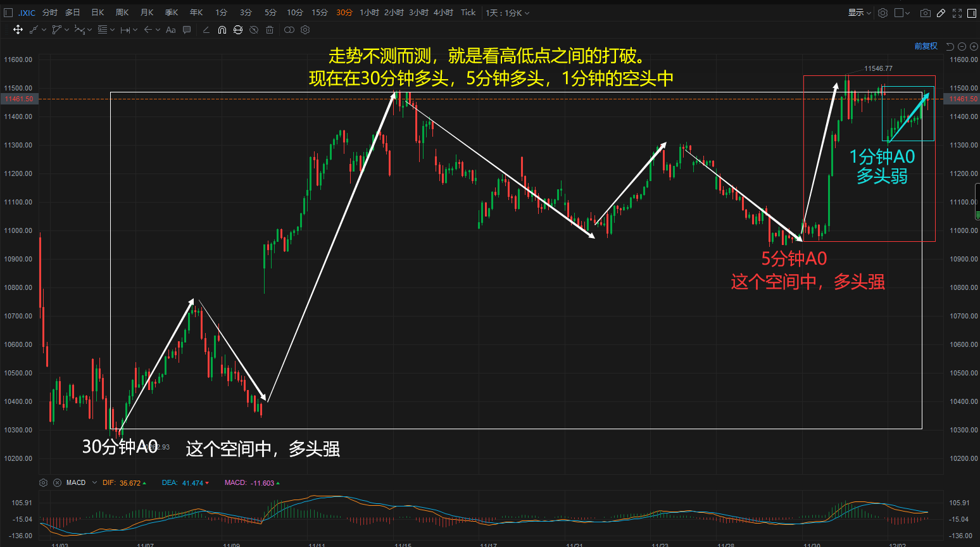The image size is (980, 547).
Task: Switch to the 分时 chart tab
Action: click(x=50, y=13)
